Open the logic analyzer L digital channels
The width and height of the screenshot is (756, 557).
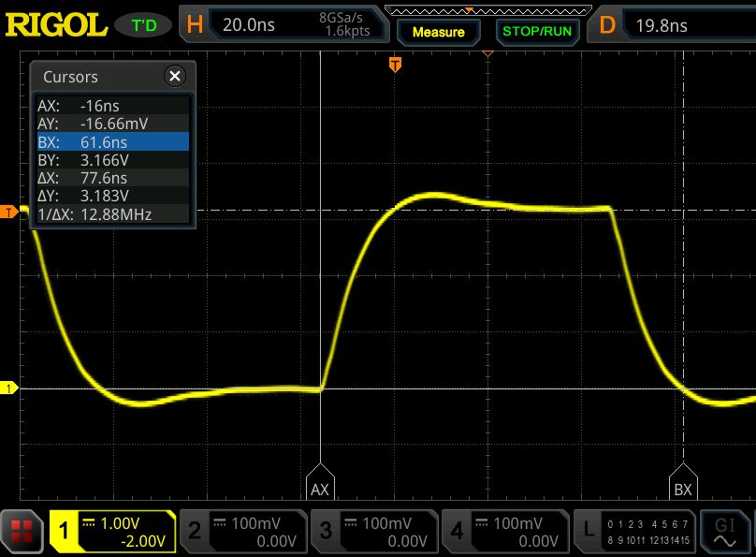click(x=634, y=532)
